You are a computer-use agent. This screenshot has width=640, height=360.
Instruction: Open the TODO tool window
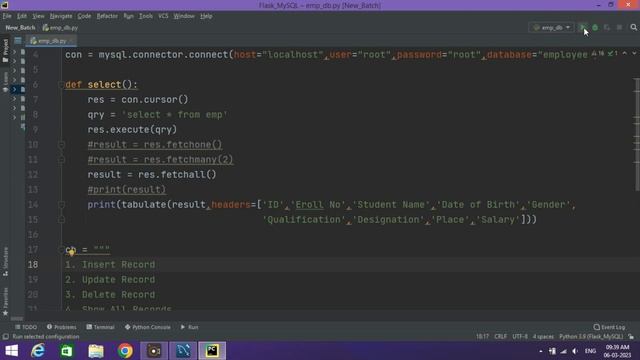[x=26, y=327]
